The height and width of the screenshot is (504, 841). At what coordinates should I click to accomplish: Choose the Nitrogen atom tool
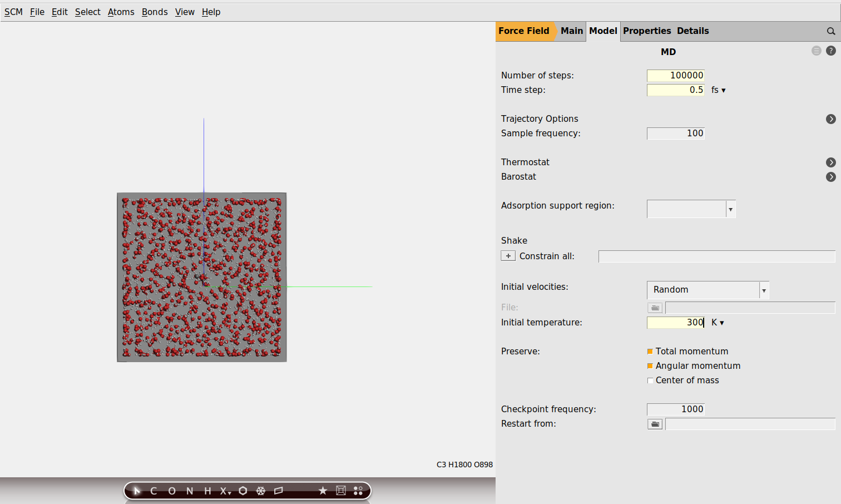(x=190, y=491)
